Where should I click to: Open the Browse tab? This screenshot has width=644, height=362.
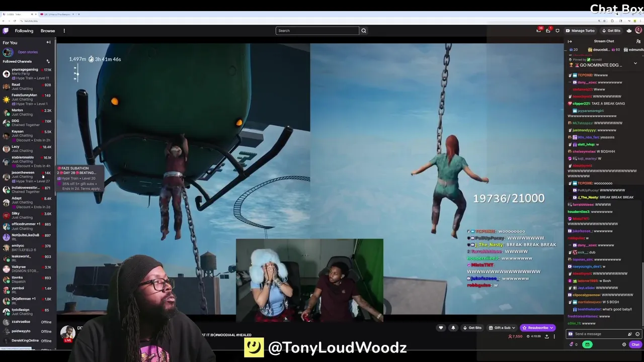[48, 31]
